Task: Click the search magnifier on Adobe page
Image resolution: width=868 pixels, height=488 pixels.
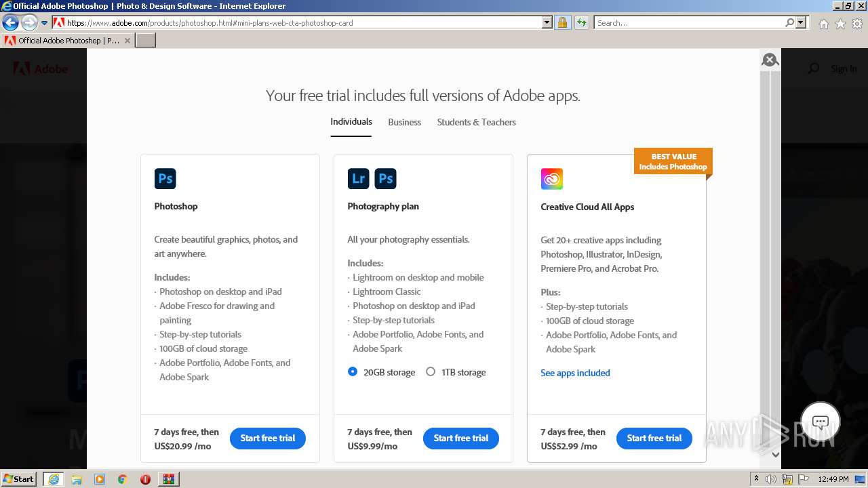Action: pyautogui.click(x=814, y=68)
